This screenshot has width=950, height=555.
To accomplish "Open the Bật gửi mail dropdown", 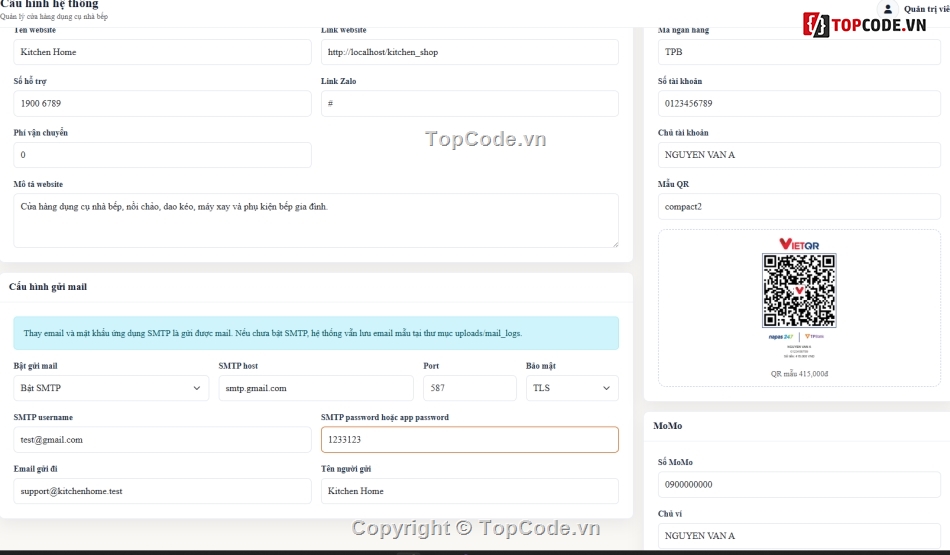I will (x=111, y=388).
